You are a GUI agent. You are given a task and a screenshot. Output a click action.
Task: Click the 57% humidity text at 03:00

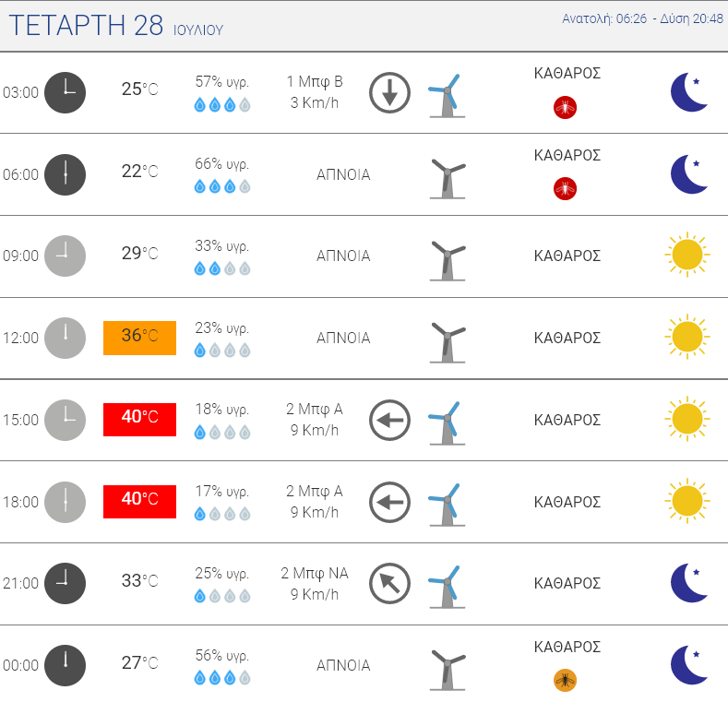pos(222,81)
